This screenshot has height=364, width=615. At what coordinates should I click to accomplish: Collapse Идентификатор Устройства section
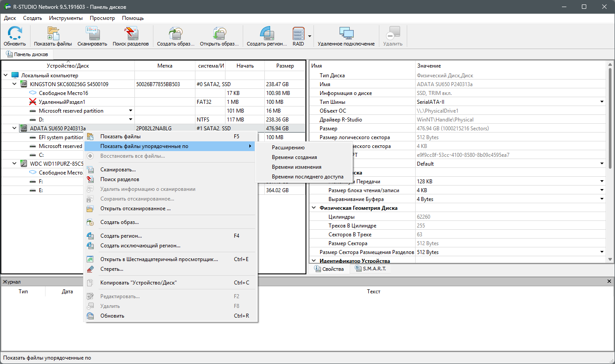(x=314, y=261)
